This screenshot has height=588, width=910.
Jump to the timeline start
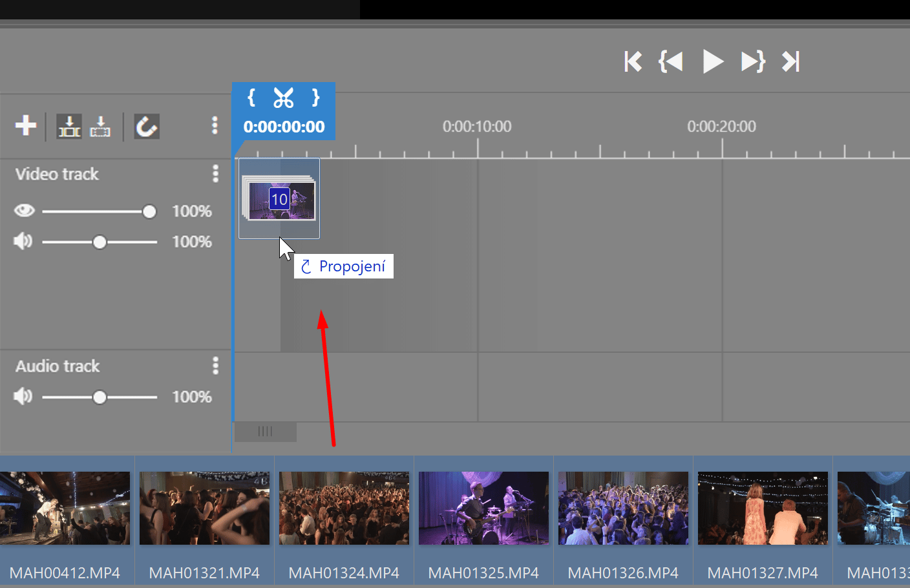click(633, 61)
